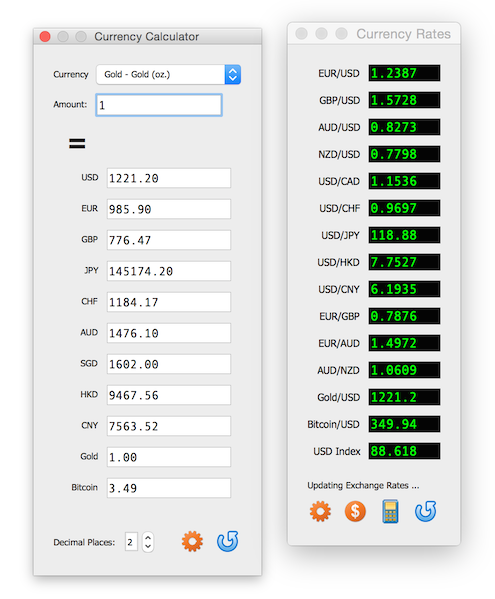Click the AUD result field 1476.10
The image size is (495, 599).
pos(169,333)
